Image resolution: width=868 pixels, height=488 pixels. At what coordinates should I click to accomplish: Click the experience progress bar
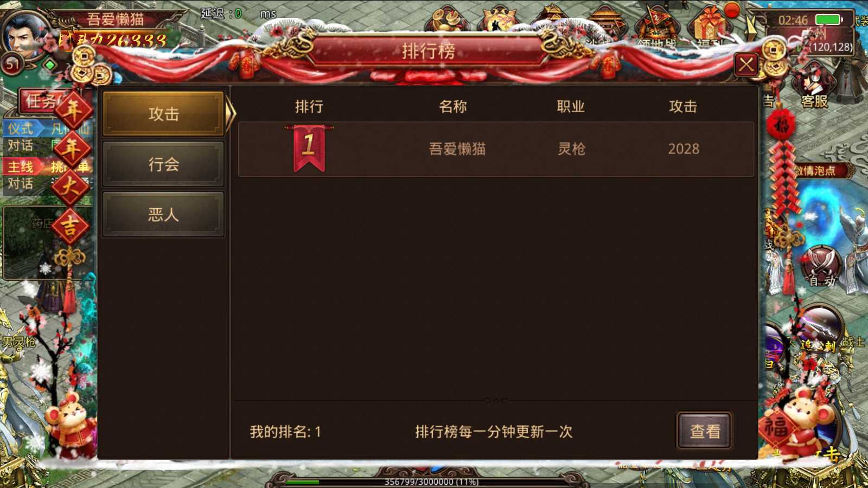[431, 481]
